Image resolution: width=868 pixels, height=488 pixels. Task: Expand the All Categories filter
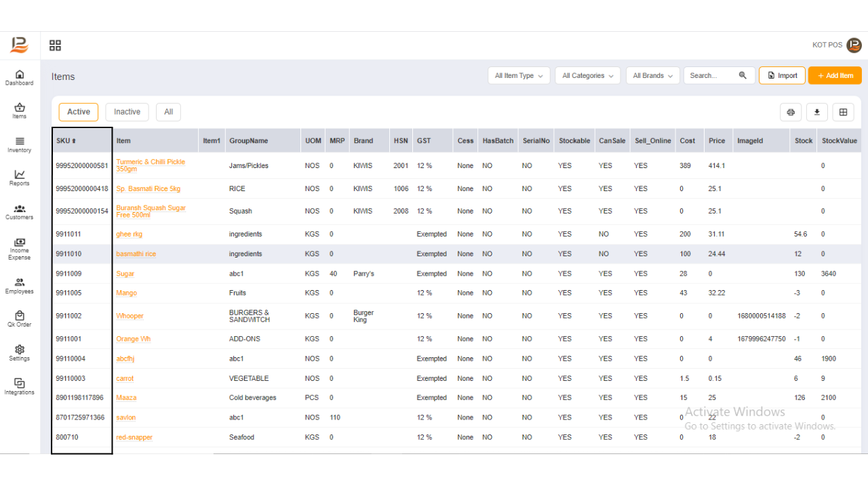pyautogui.click(x=587, y=75)
